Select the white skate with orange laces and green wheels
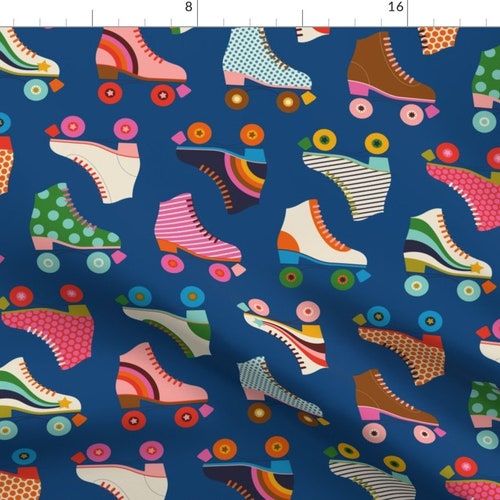Image resolution: width=500 pixels, height=500 pixels. [323, 244]
